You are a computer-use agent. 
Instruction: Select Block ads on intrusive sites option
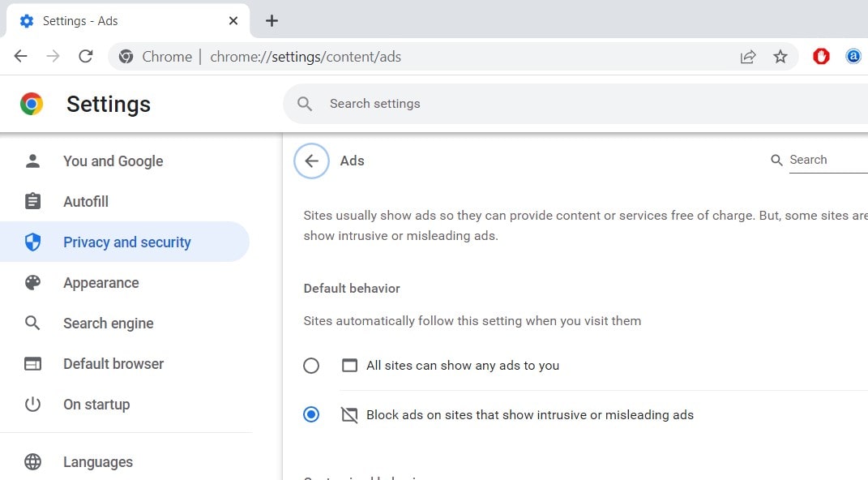pyautogui.click(x=311, y=414)
